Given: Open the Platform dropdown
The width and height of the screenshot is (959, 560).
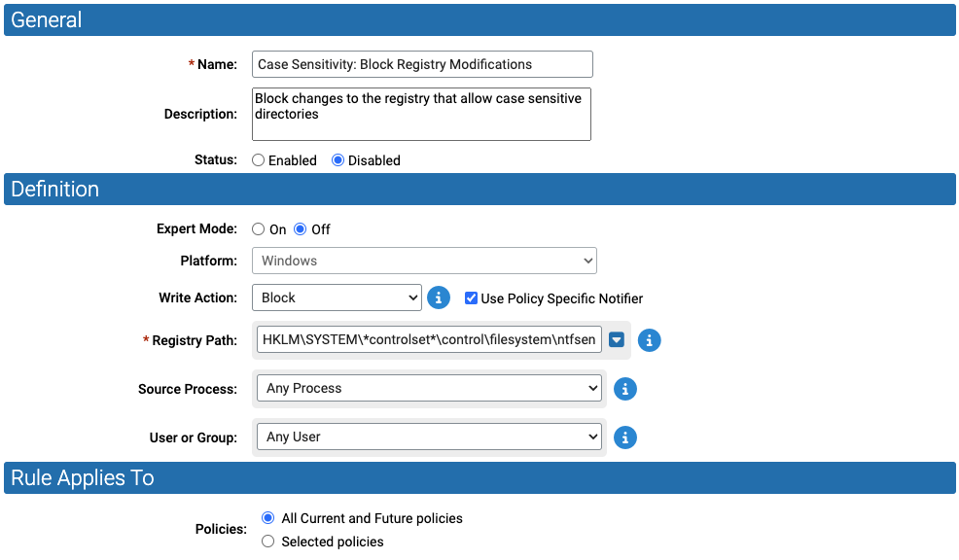Looking at the screenshot, I should [424, 262].
